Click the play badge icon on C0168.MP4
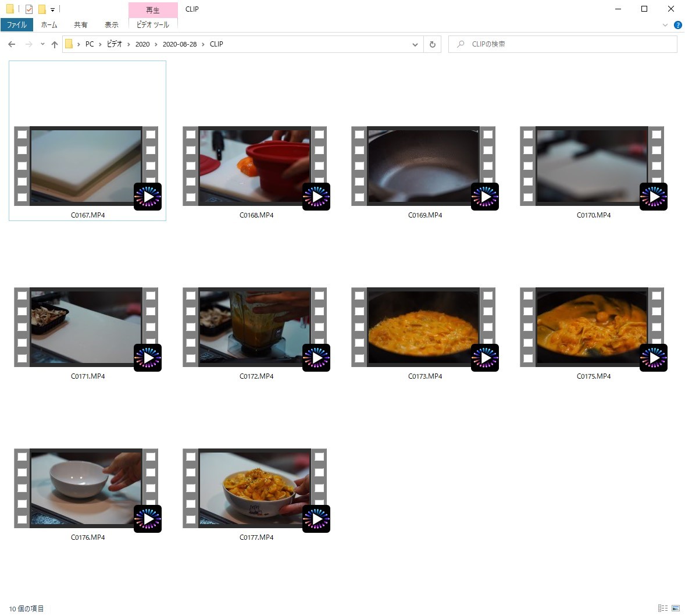Image resolution: width=685 pixels, height=616 pixels. click(x=316, y=197)
